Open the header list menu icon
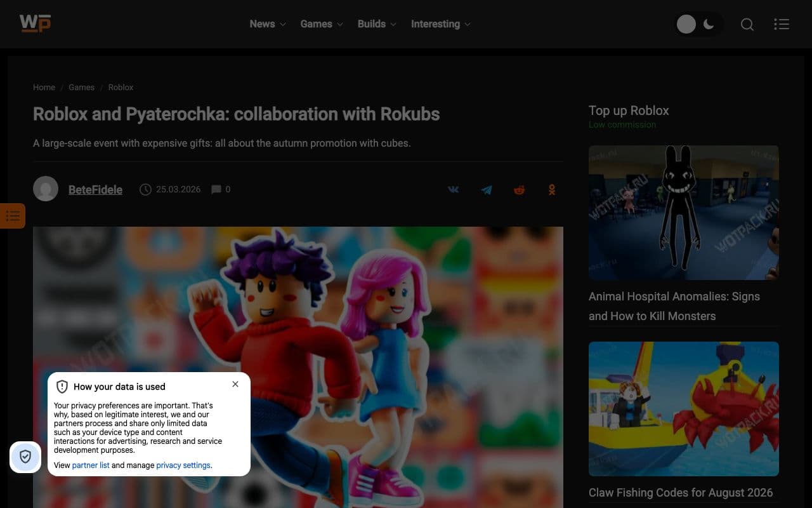812x508 pixels. (782, 24)
